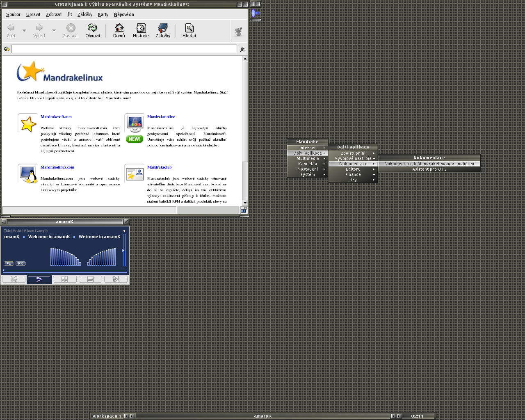
Task: Select Asistent pro QT3 menu entry
Action: [429, 169]
